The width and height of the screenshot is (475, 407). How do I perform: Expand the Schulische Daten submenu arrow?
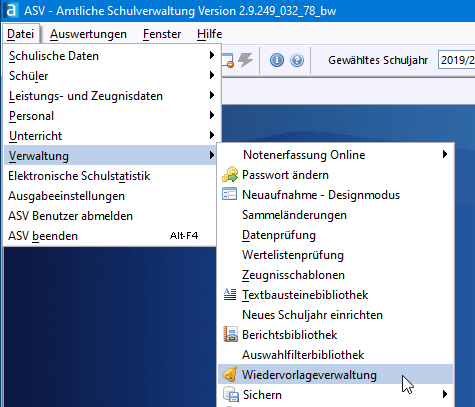[212, 55]
